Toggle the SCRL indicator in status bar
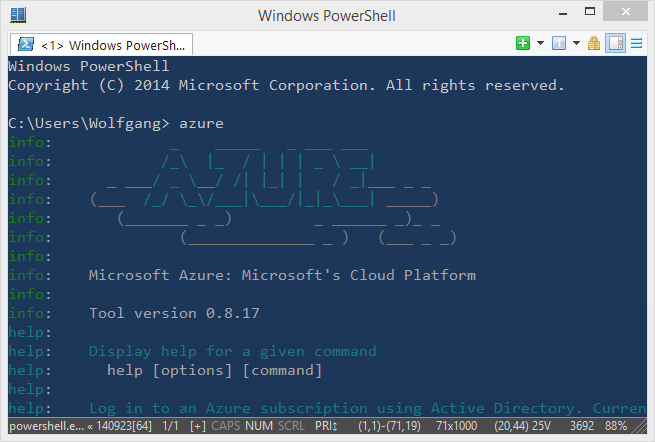 click(x=291, y=426)
